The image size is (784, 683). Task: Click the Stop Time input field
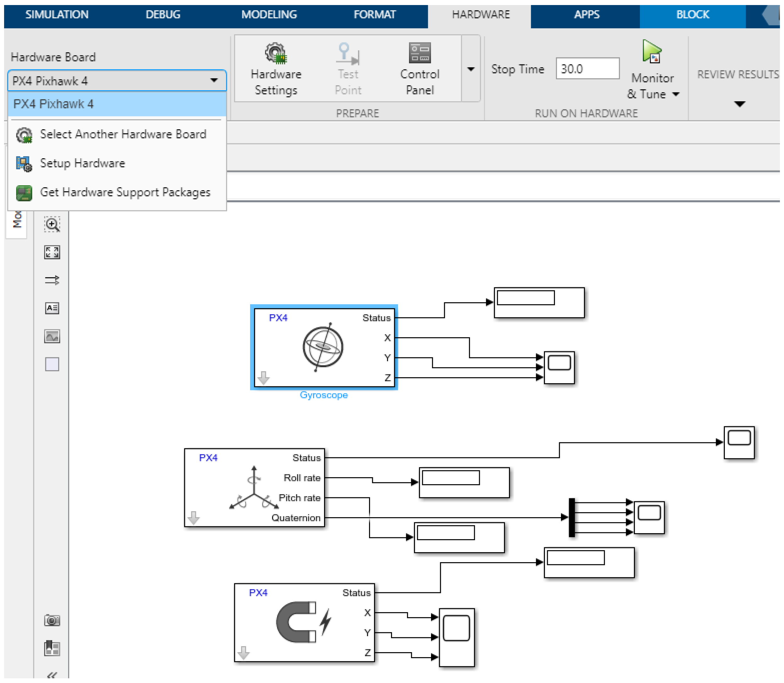(587, 69)
